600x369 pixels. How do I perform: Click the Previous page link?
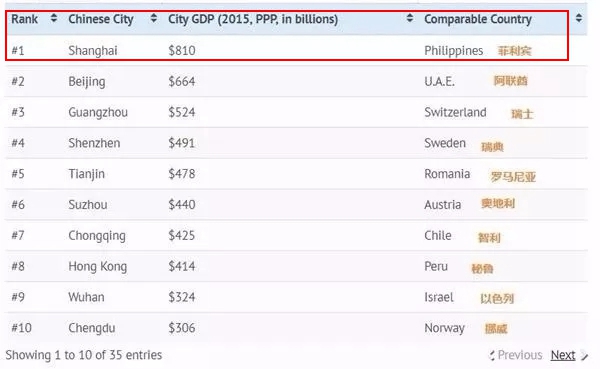(520, 355)
